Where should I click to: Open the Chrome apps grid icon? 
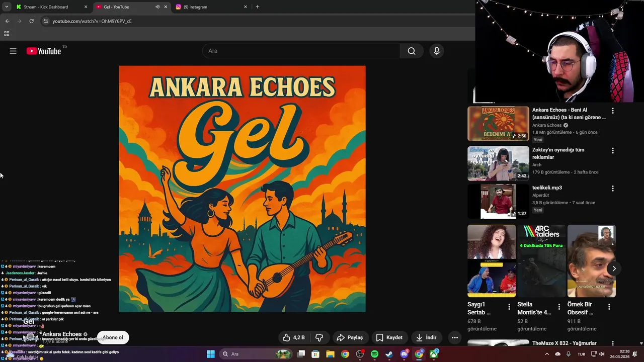click(7, 34)
